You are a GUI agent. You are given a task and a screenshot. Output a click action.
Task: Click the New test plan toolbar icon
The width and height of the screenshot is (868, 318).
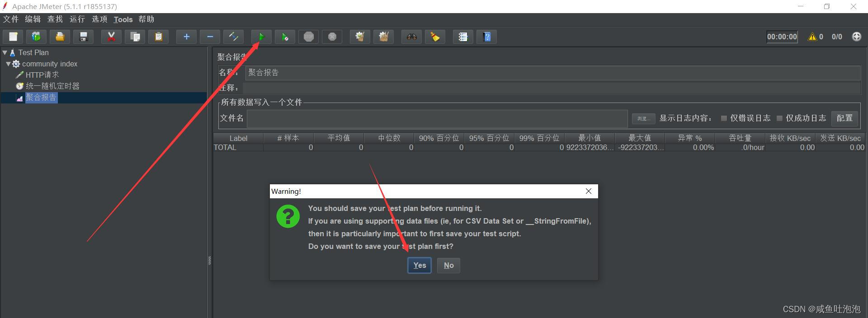(x=13, y=37)
